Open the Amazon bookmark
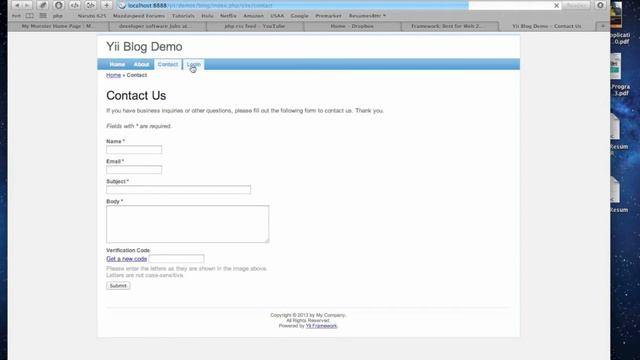The width and height of the screenshot is (640, 360). [x=253, y=16]
